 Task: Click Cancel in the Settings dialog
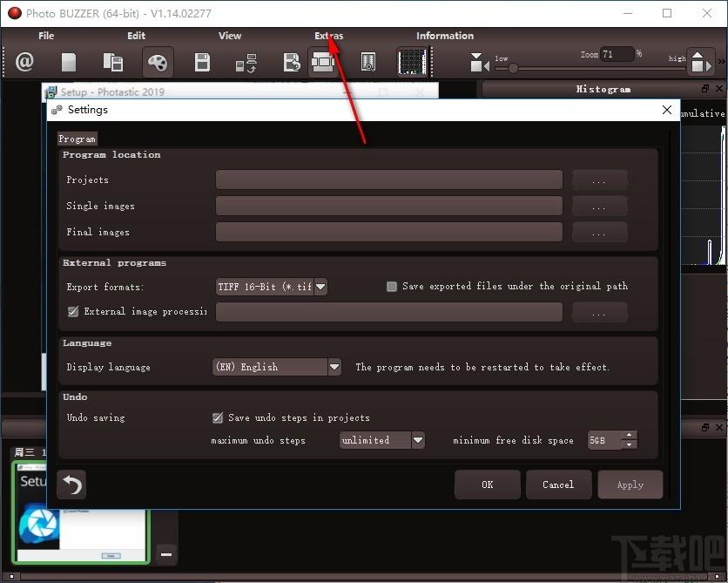click(558, 485)
